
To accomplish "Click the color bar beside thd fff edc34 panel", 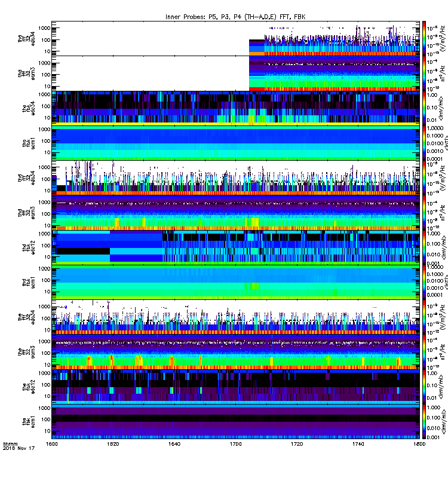I will pyautogui.click(x=424, y=177).
